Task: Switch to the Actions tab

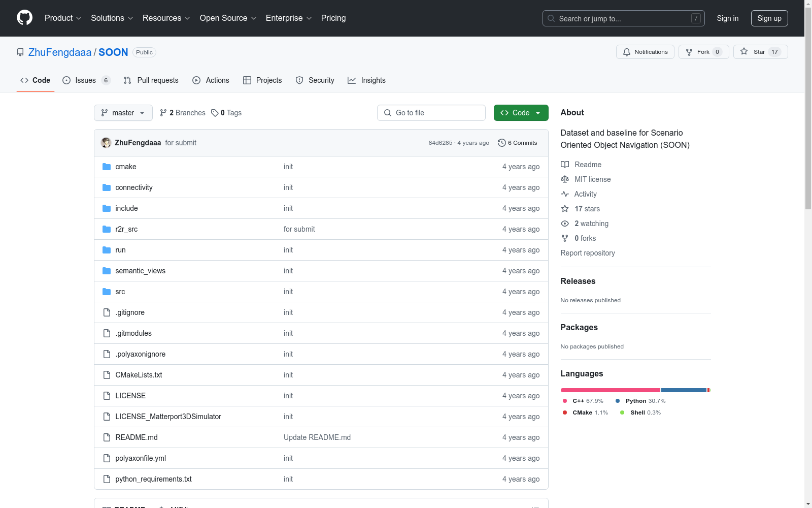Action: tap(211, 80)
